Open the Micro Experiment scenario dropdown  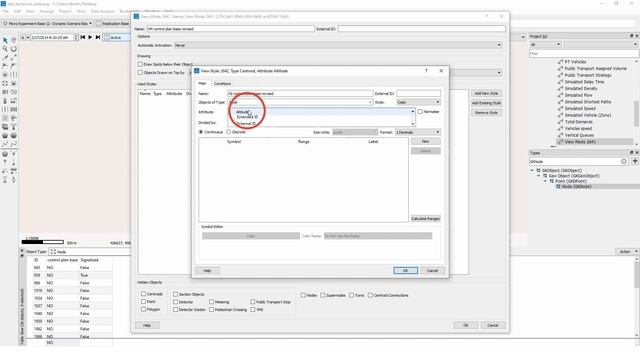click(47, 24)
